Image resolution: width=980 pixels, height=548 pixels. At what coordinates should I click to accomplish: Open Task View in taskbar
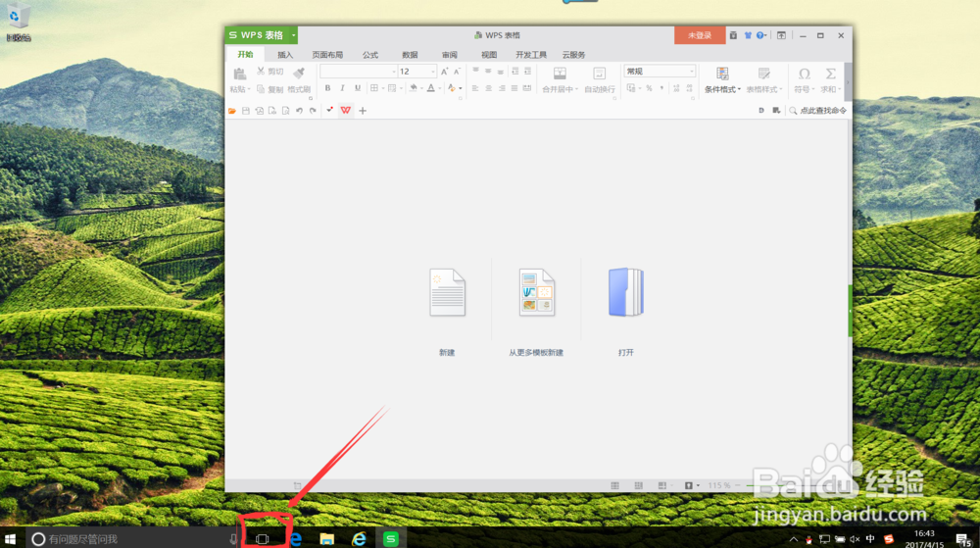point(262,538)
